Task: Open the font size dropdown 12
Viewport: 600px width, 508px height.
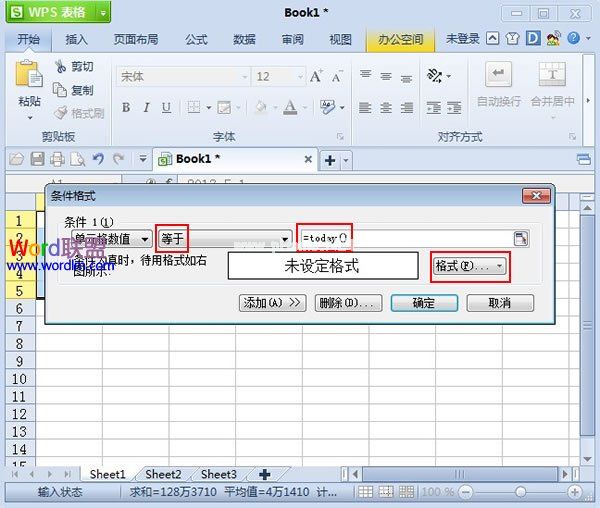Action: (x=300, y=77)
